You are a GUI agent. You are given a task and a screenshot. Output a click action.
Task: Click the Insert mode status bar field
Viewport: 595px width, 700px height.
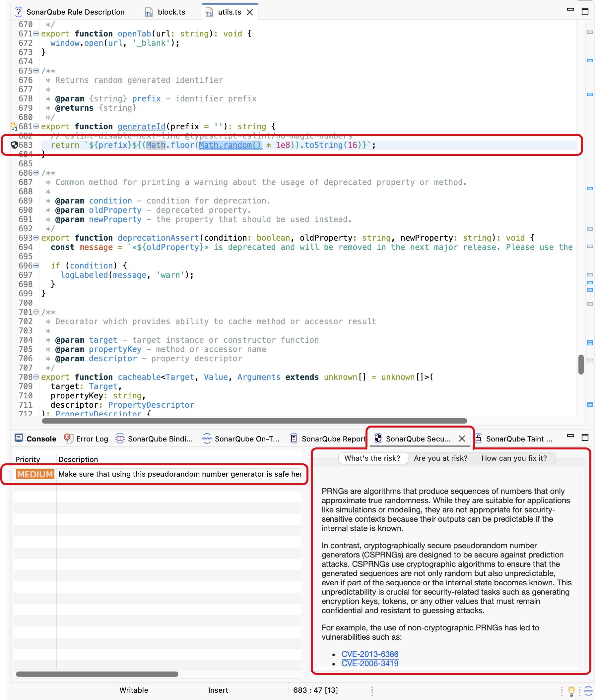click(218, 690)
